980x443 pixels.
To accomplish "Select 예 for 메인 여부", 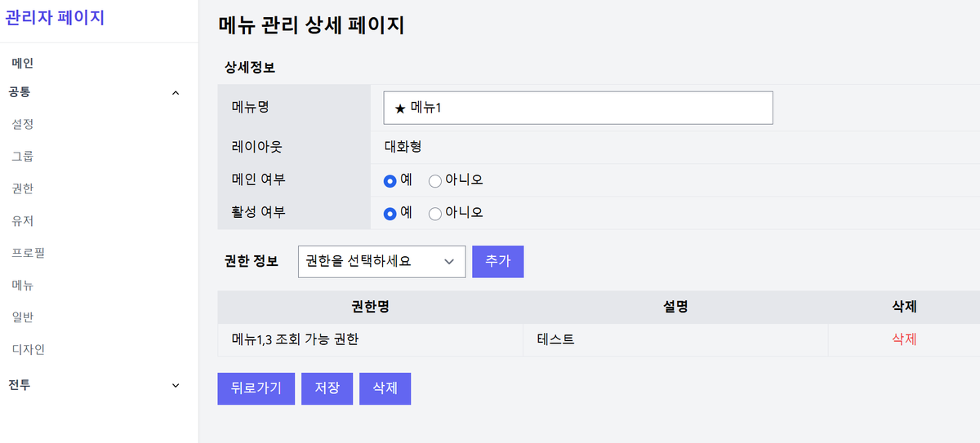I will (390, 180).
